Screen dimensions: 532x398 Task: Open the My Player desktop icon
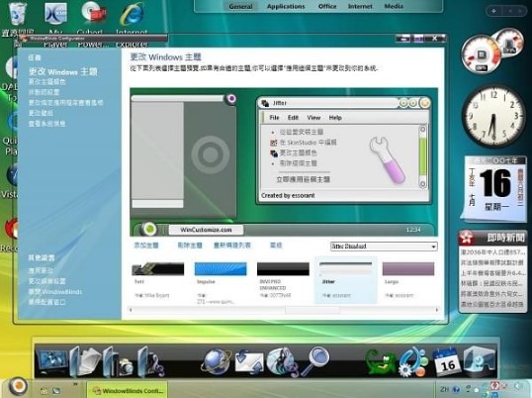[x=56, y=14]
